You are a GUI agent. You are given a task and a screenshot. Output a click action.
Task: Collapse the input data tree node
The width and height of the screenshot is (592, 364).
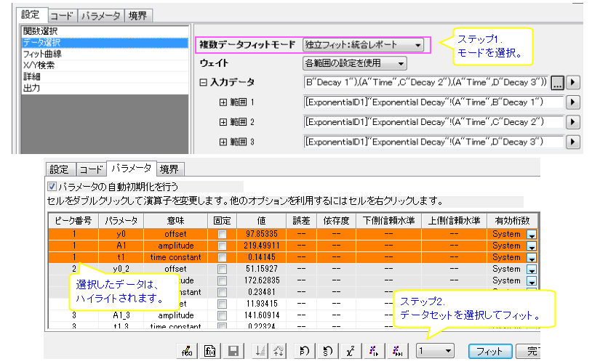tap(203, 82)
